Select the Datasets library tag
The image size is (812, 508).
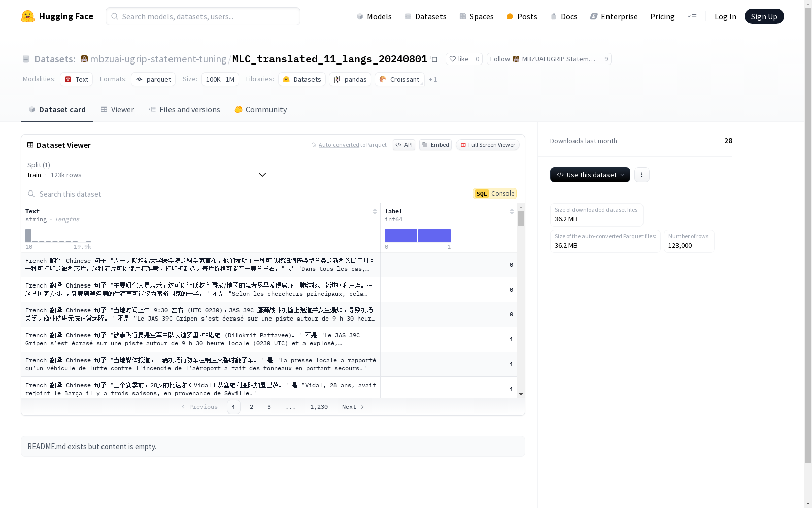302,79
